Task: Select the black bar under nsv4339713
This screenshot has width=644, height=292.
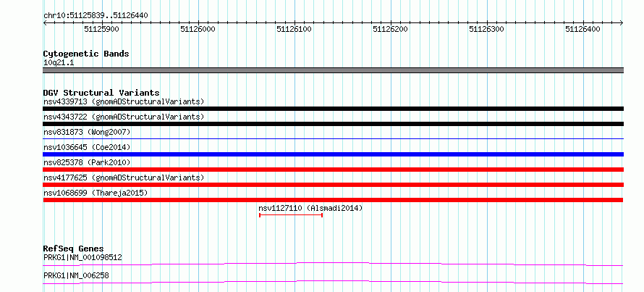Action: point(333,109)
